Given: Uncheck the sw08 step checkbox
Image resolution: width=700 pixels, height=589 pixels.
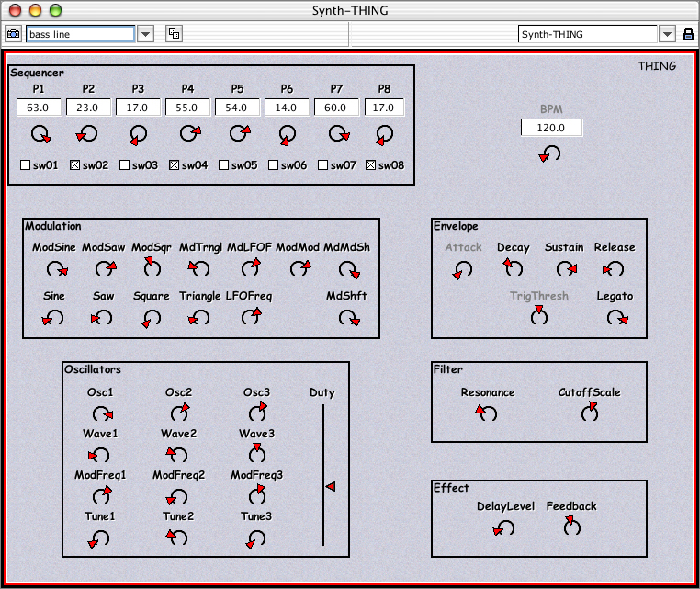Looking at the screenshot, I should click(370, 165).
